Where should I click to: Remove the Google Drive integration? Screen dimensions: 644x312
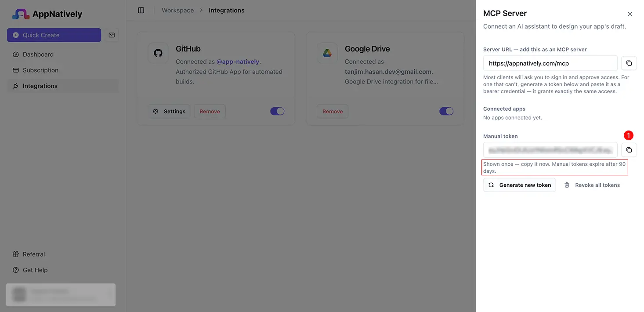333,112
